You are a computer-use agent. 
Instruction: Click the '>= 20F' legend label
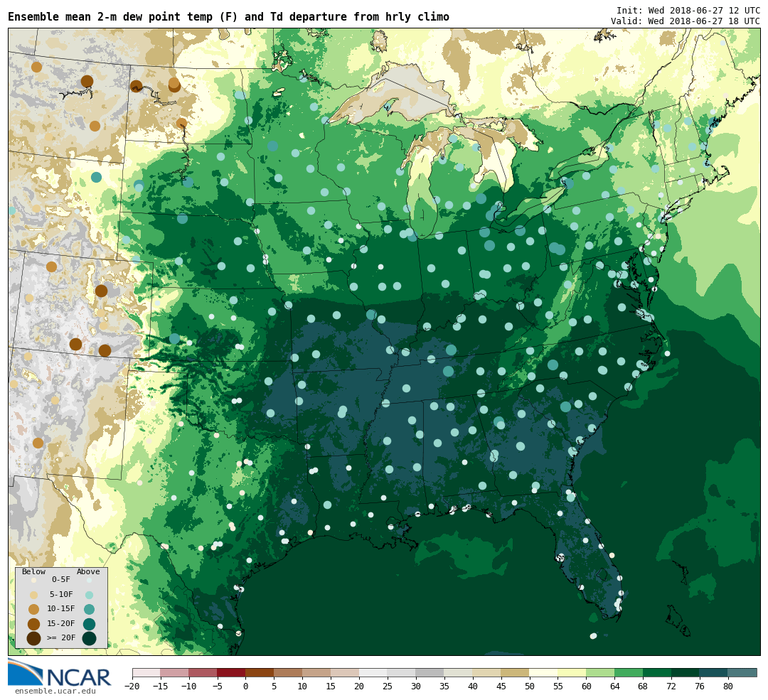61,638
